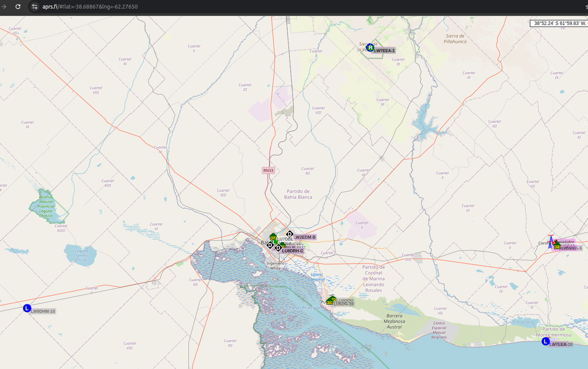
Task: Click the Ingeniero White place label
Action: (275, 266)
